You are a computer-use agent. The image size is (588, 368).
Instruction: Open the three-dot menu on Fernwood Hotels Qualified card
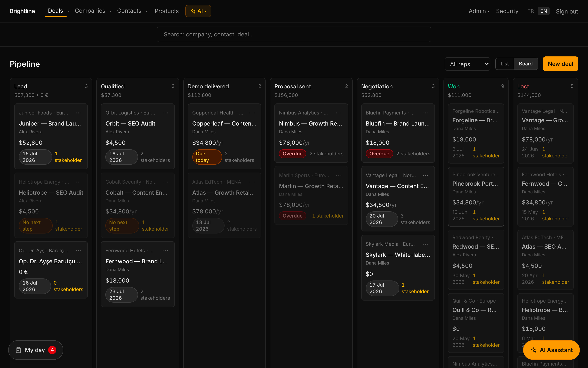click(x=165, y=251)
